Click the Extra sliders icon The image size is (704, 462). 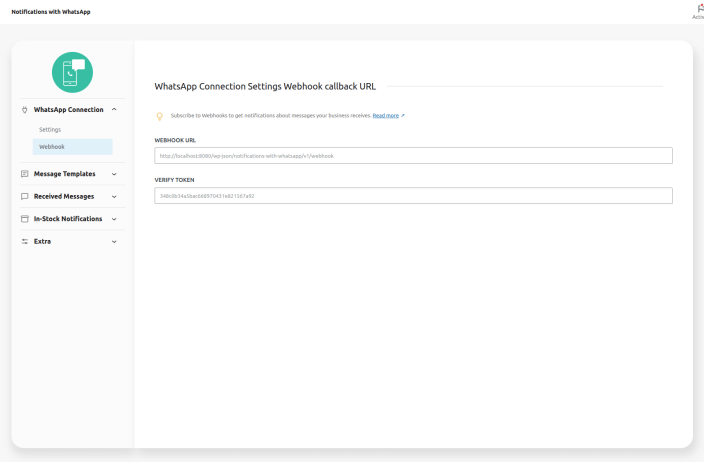pos(25,241)
